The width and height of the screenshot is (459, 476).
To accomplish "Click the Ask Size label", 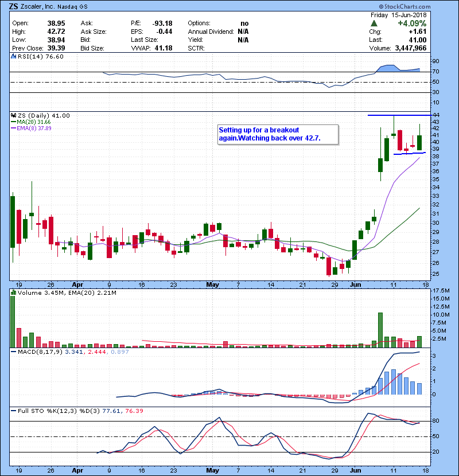I will pos(94,32).
